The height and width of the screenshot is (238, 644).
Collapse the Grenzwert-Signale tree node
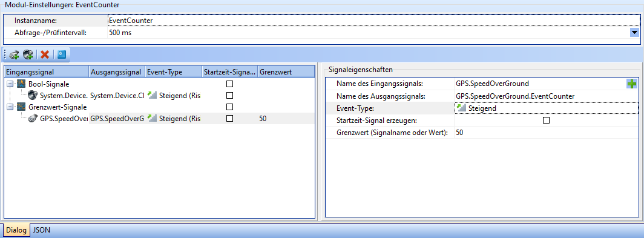click(10, 107)
